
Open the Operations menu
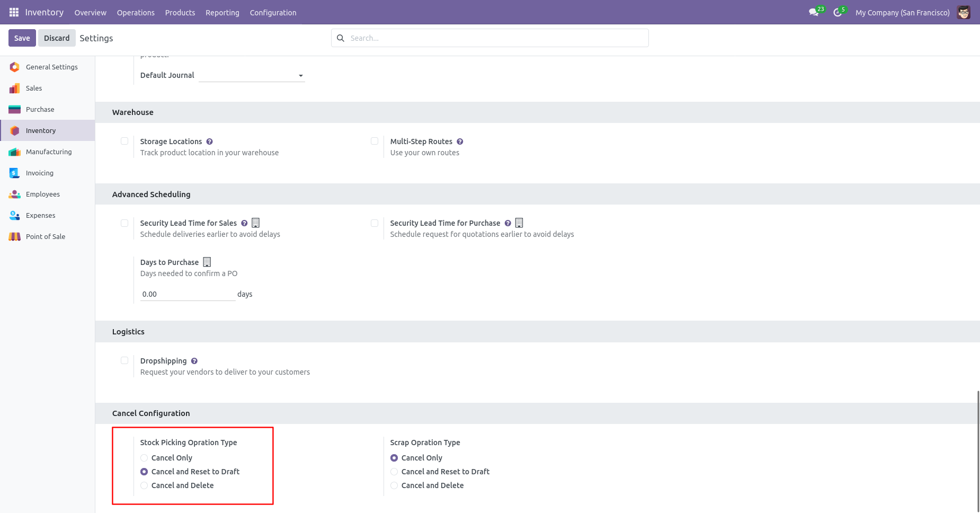click(136, 12)
